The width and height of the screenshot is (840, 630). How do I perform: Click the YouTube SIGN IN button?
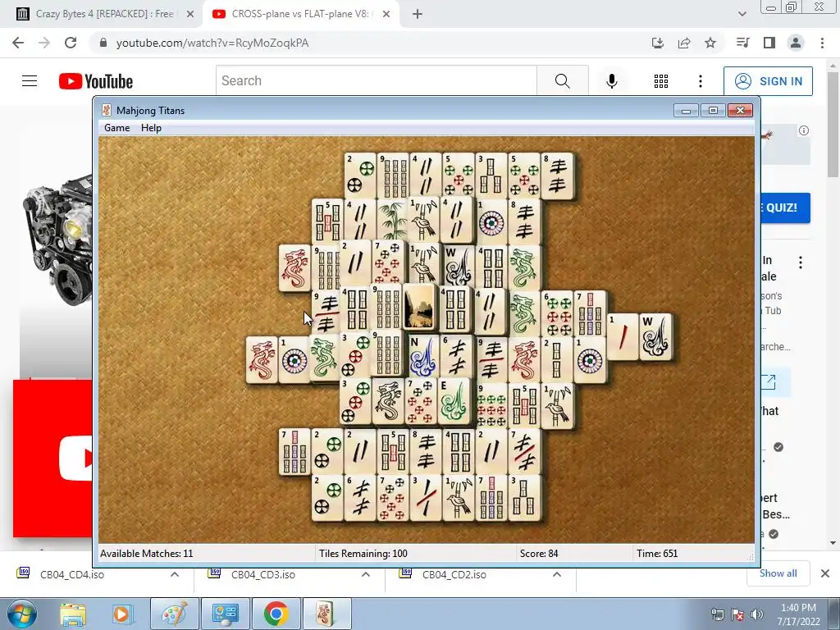[768, 81]
